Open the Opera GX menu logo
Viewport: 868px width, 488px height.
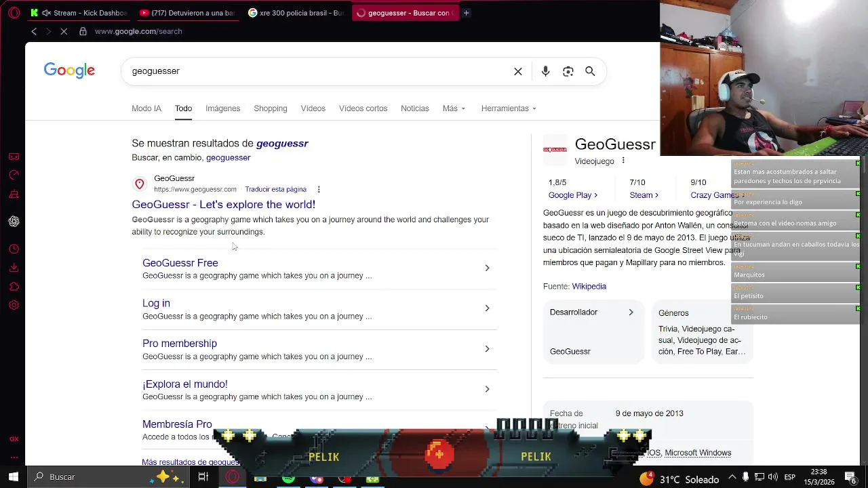[x=14, y=12]
